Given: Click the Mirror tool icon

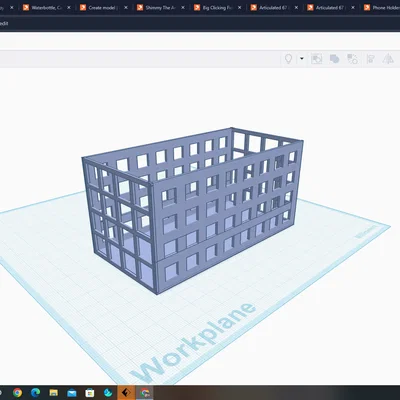Looking at the screenshot, I should [388, 59].
